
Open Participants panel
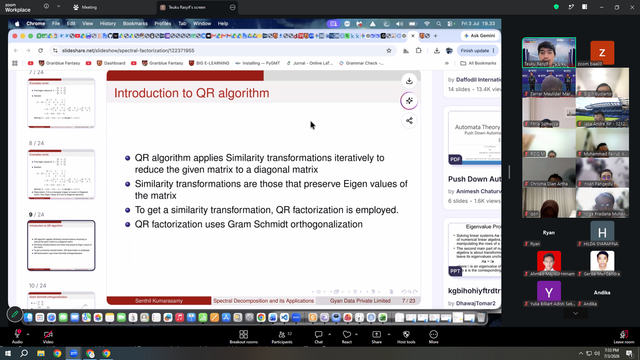(282, 337)
